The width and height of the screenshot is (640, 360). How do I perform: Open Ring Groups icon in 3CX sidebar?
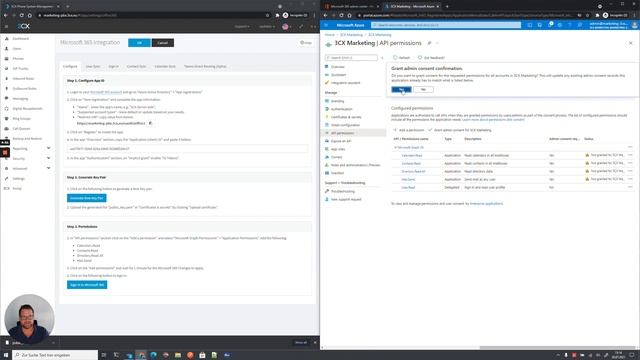[x=7, y=118]
